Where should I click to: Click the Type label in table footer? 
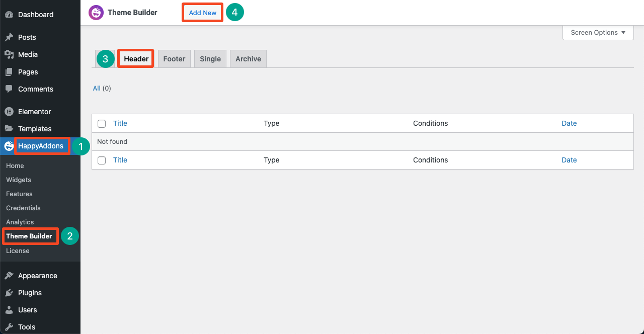pos(271,160)
